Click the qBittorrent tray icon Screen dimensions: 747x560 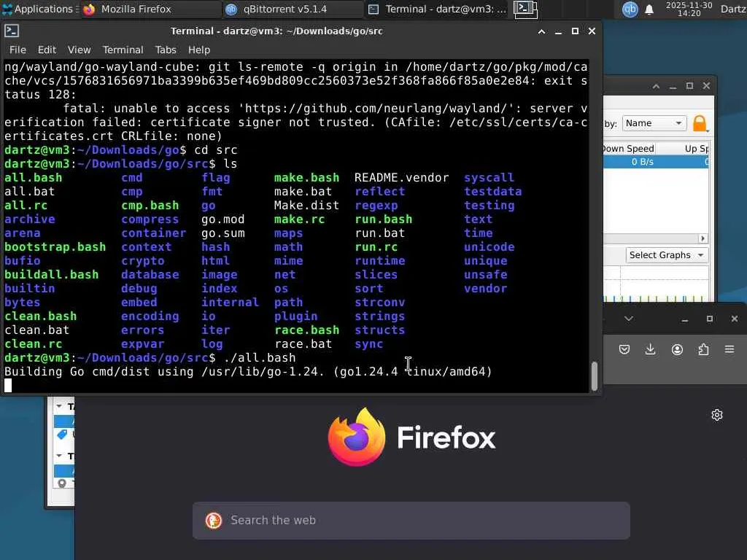tap(630, 9)
